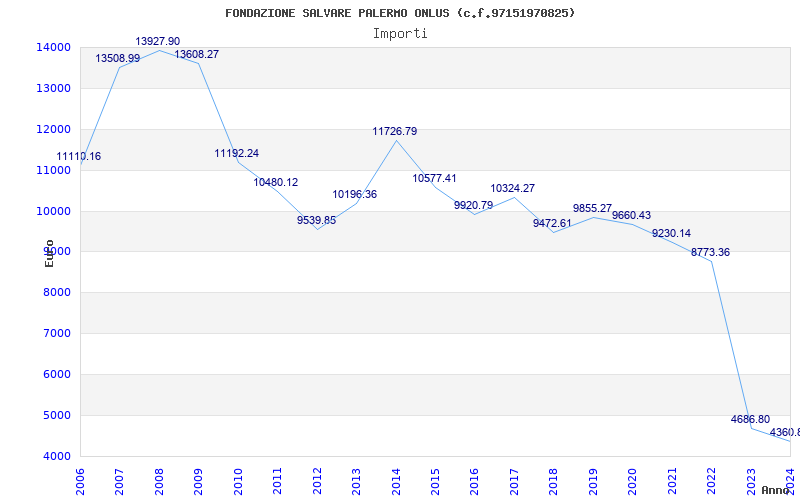Click y-axis tick 13000
This screenshot has width=800, height=500.
click(53, 88)
